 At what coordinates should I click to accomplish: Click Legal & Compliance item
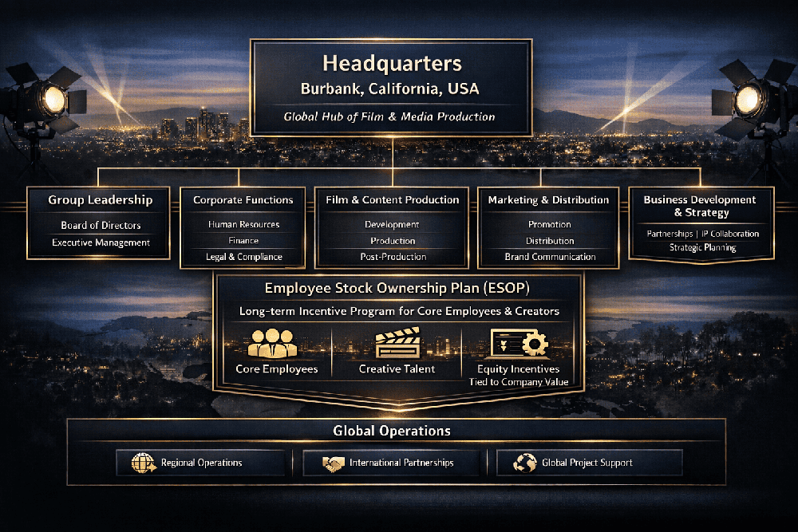pos(244,257)
